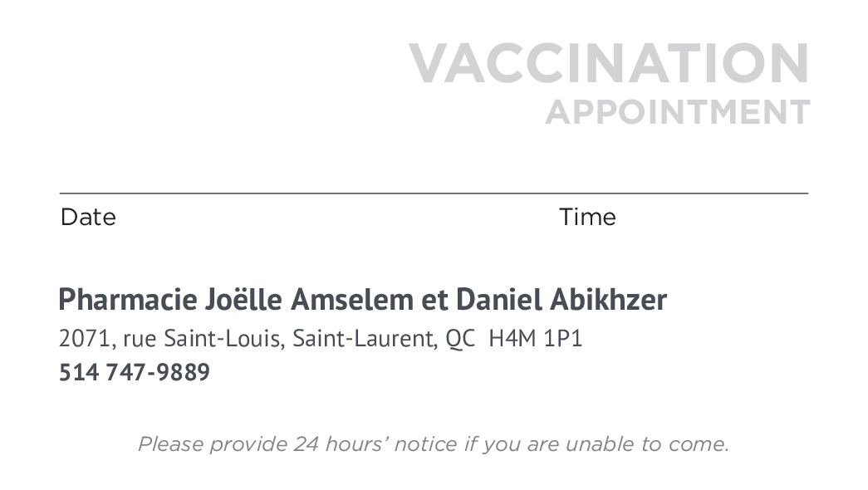
Task: Click the APPOINTMENT subheading
Action: click(677, 112)
